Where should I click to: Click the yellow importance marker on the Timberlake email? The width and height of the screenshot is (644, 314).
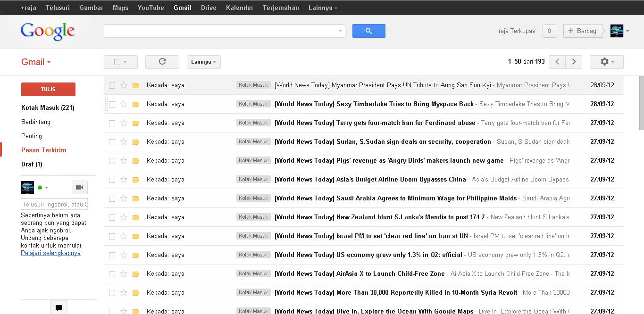(x=136, y=104)
